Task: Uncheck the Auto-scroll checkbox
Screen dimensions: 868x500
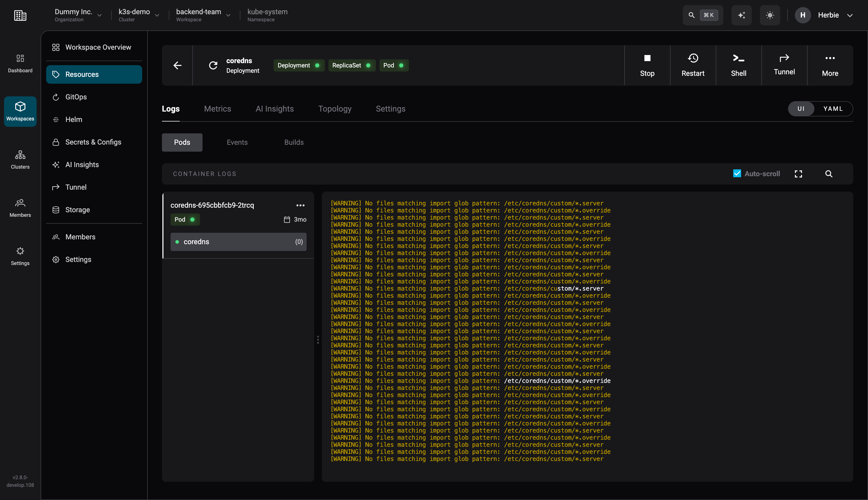Action: (x=737, y=173)
